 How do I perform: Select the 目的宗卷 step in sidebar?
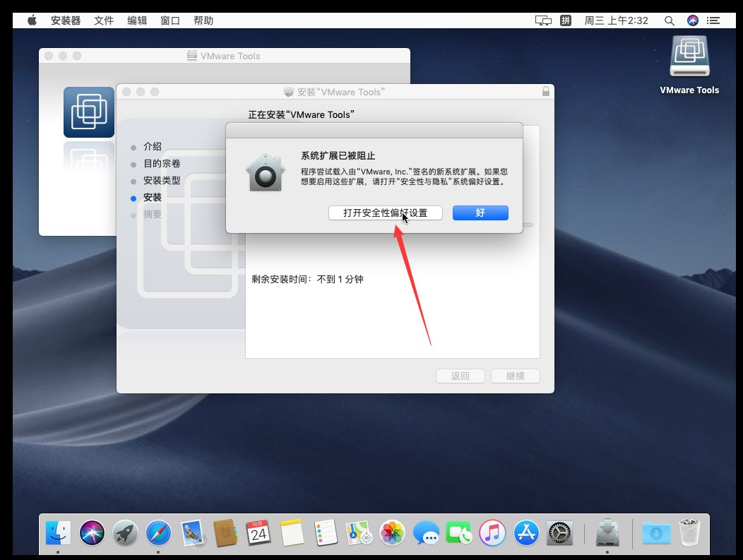point(162,163)
